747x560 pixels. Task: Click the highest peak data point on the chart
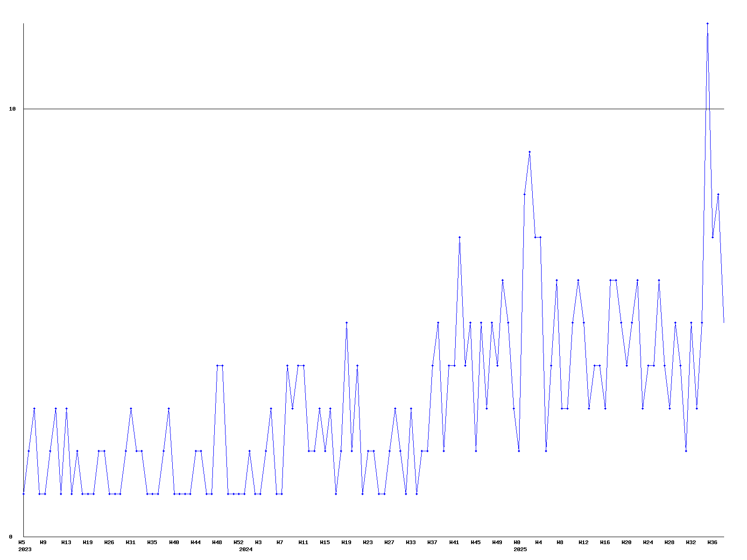tap(707, 23)
